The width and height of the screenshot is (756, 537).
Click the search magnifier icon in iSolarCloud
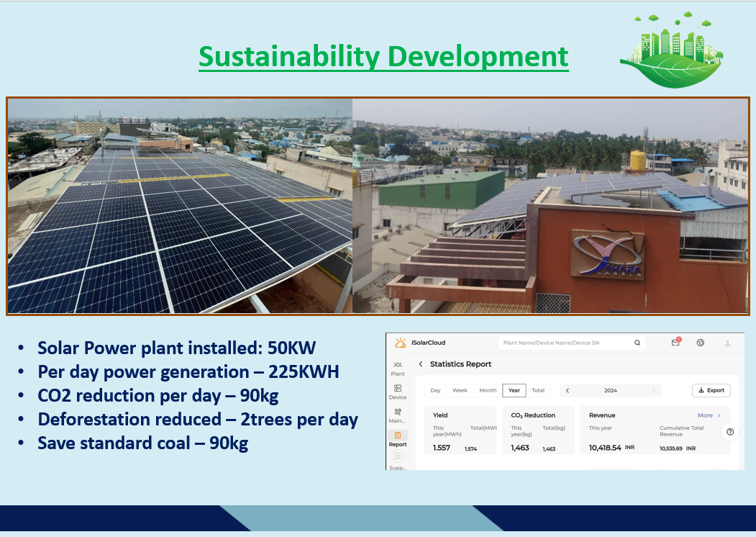coord(637,343)
